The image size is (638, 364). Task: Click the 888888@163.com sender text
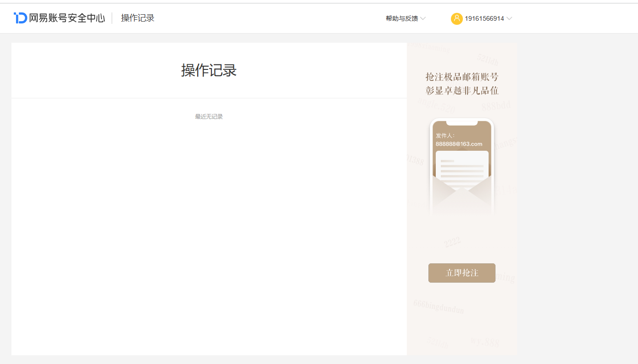point(459,144)
